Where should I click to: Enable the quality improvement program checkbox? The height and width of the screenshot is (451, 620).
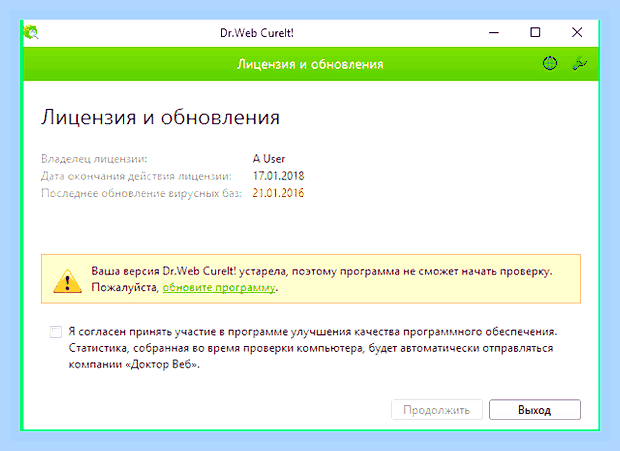point(56,332)
